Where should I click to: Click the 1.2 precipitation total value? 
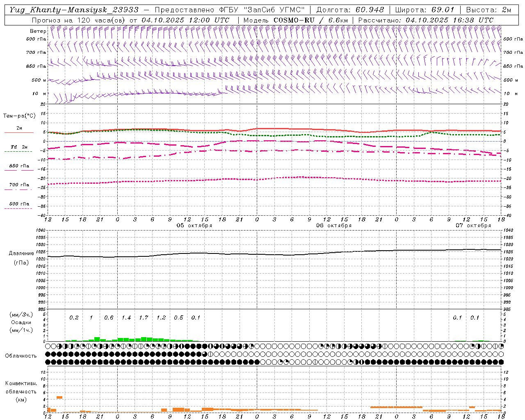pyautogui.click(x=161, y=318)
